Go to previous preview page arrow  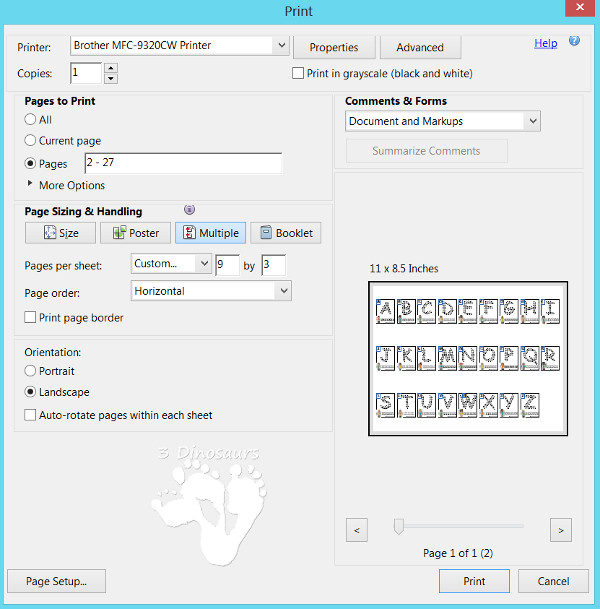(357, 529)
